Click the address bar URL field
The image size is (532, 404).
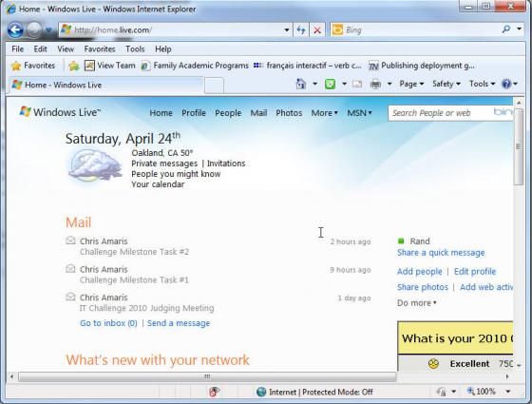(x=171, y=30)
